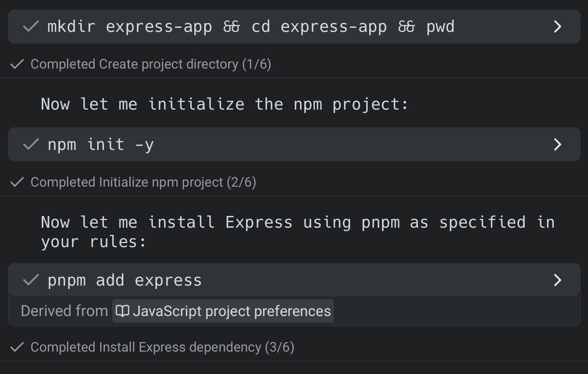
Task: Click green checkmark beside npm init -y
Action: pos(31,144)
